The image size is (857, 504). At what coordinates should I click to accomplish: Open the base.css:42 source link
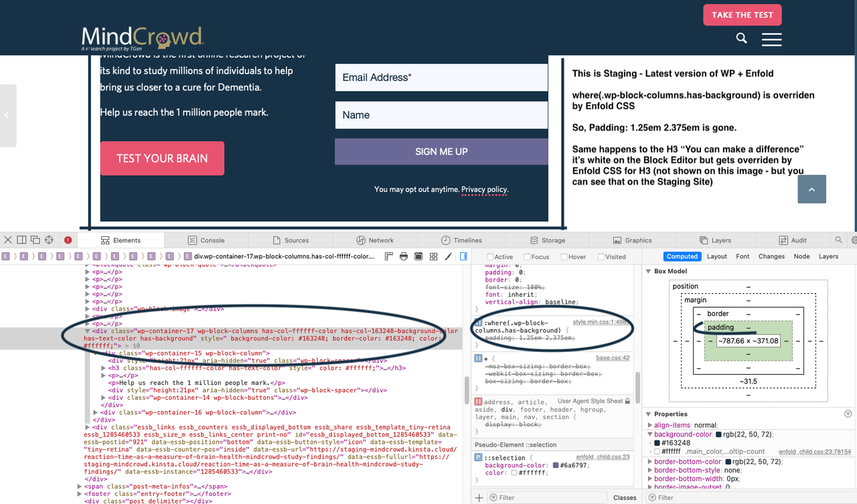(613, 358)
